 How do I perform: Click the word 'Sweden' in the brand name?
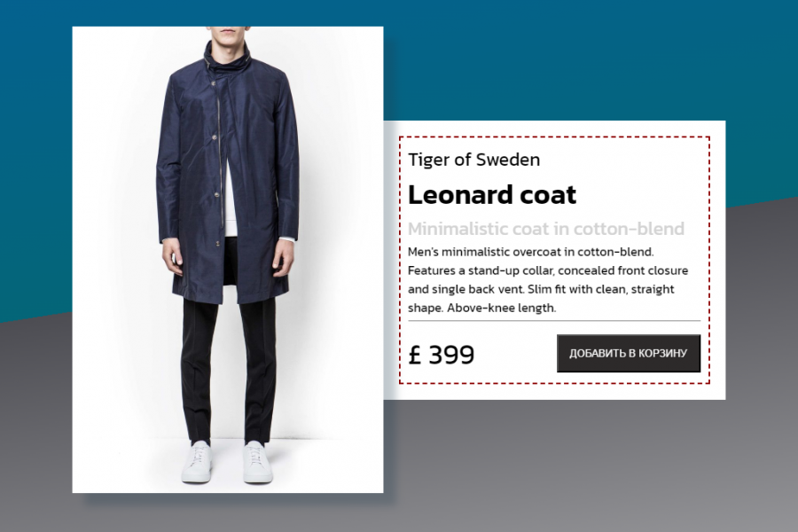point(508,160)
